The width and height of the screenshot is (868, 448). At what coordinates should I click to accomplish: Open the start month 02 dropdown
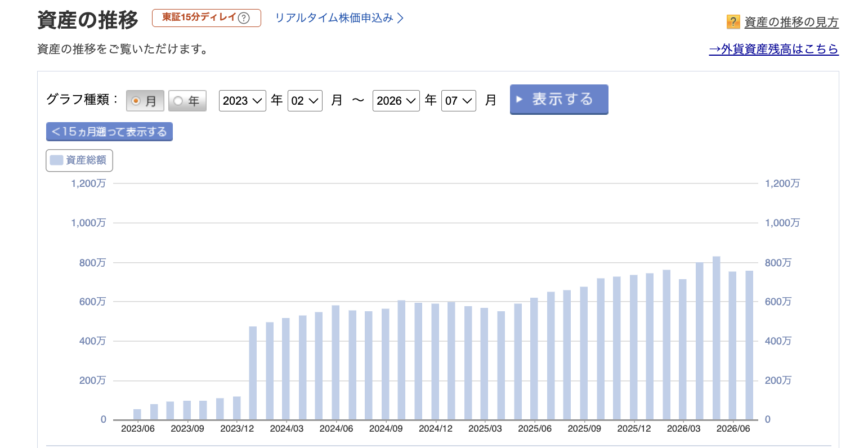click(x=305, y=101)
